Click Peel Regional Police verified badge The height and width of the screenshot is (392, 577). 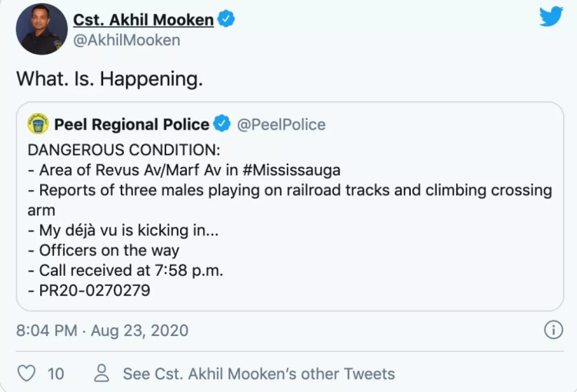pyautogui.click(x=222, y=123)
